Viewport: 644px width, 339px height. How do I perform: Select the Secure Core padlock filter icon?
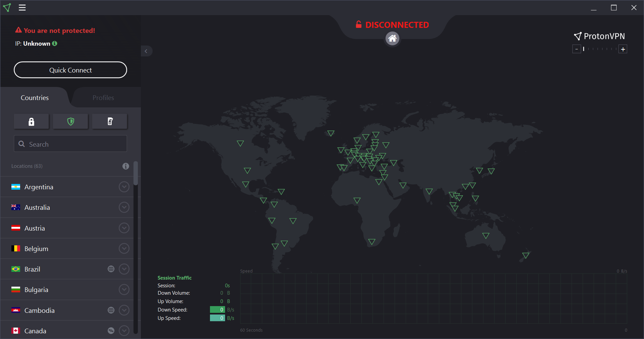[x=31, y=122]
